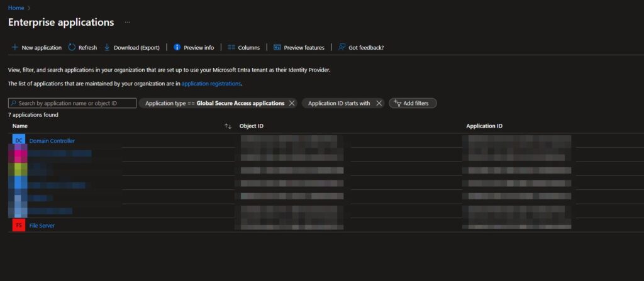Click the DC icon for Domain Controller
This screenshot has width=644, height=281.
coord(18,141)
